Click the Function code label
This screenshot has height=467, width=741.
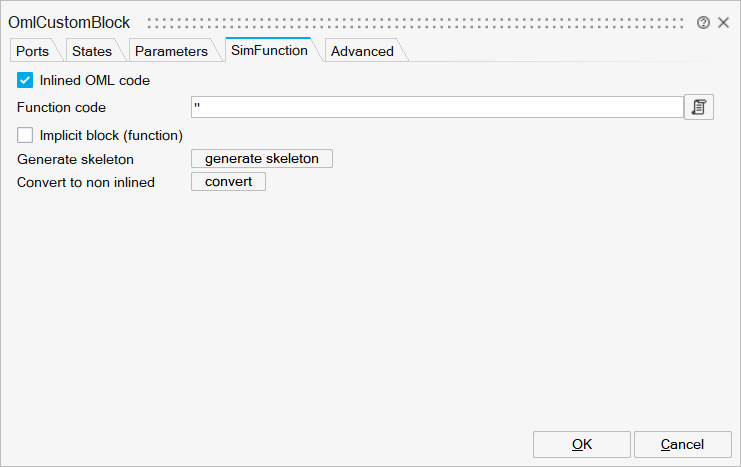[x=61, y=107]
